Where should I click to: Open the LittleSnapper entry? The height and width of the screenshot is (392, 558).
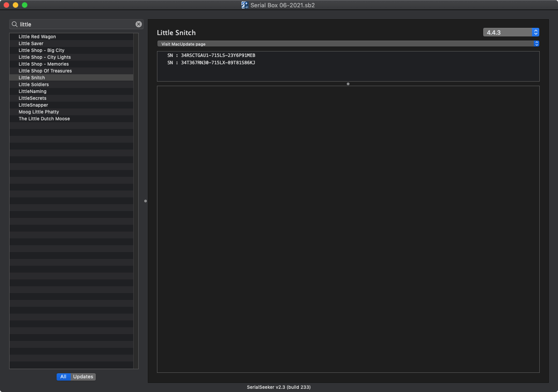point(33,105)
